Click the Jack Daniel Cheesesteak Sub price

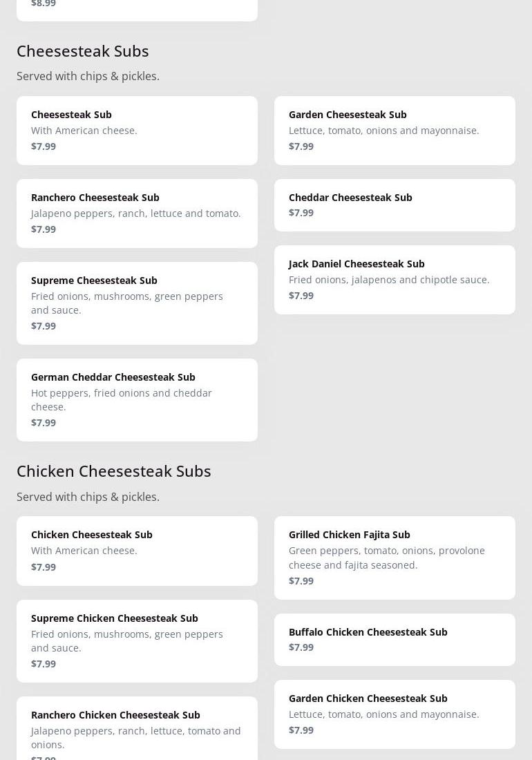coord(301,296)
